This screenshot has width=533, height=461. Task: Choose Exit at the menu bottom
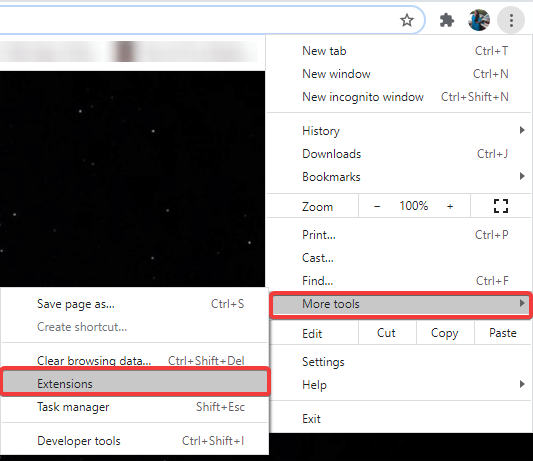[400, 419]
